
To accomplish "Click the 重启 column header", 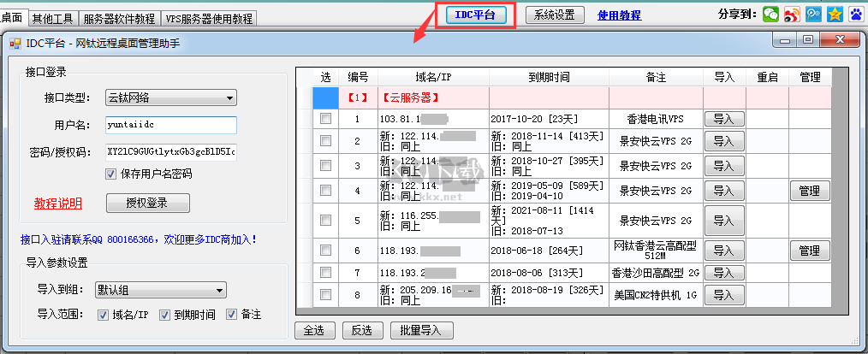I will coord(767,78).
